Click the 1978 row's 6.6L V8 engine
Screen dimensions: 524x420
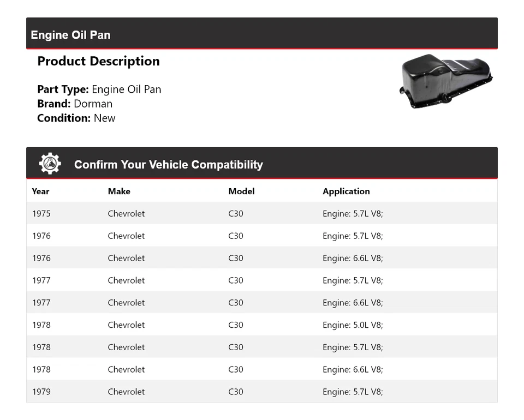pyautogui.click(x=353, y=370)
